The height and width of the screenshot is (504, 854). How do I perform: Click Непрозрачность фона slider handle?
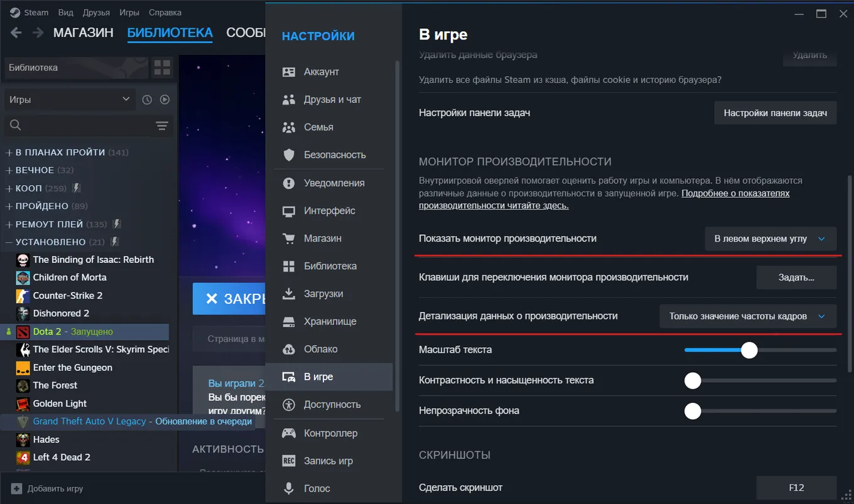[693, 411]
